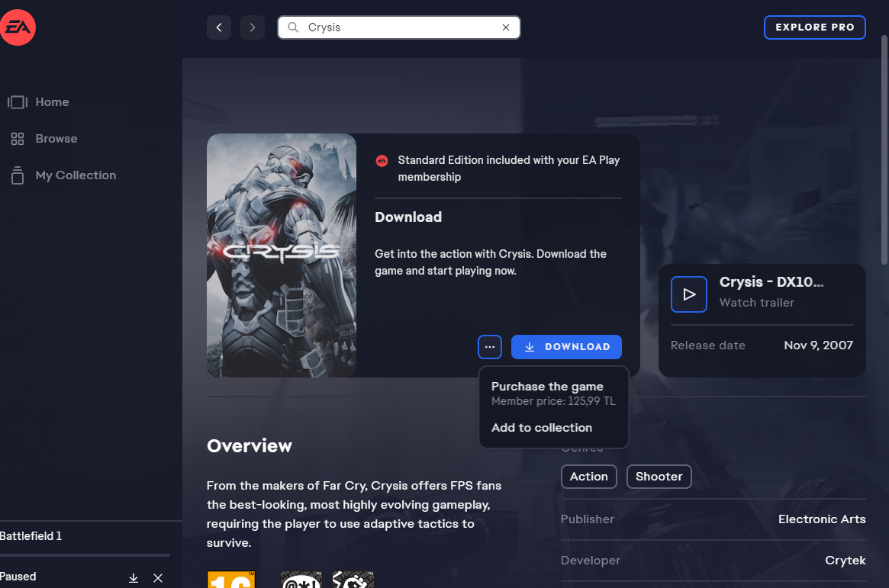Screen dimensions: 889x588
Task: Open the My Collection icon
Action: pyautogui.click(x=18, y=175)
